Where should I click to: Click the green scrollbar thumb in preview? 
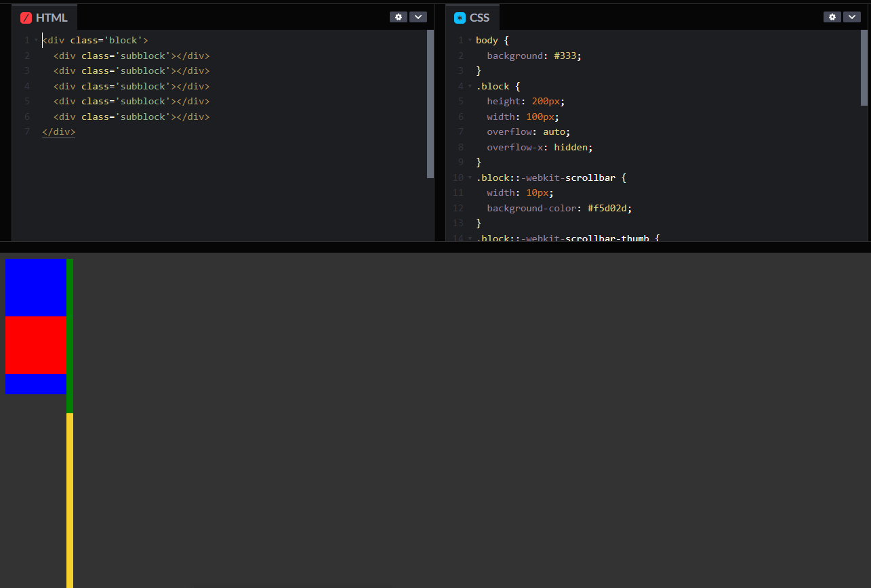70,335
